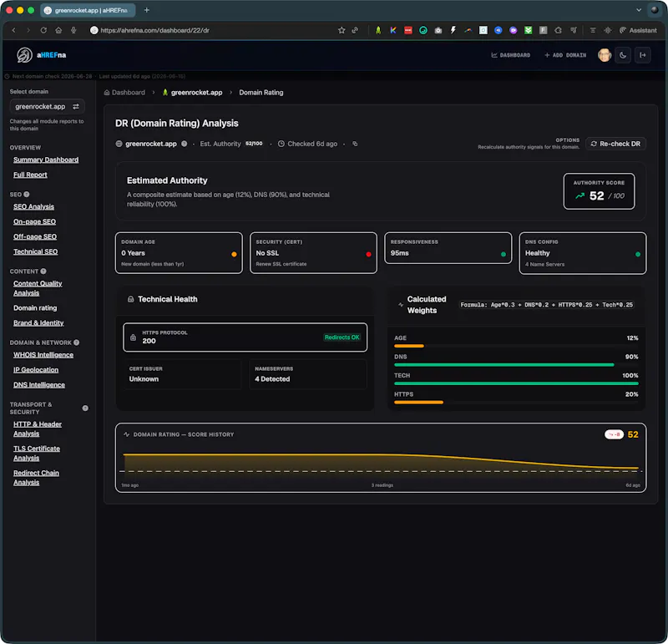Go to On-page SEO
Screen dimensions: 668x644
(x=34, y=221)
